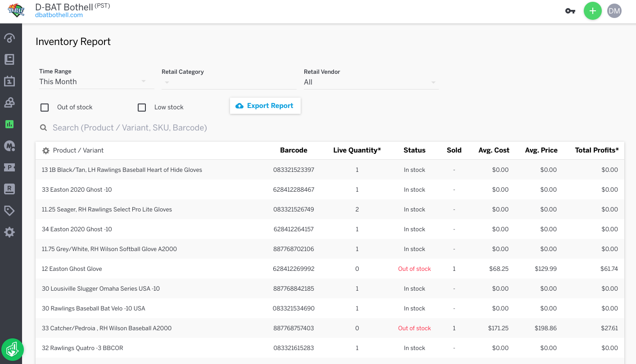Select 30 Lousiville Slugger Omaha Series row

click(330, 289)
